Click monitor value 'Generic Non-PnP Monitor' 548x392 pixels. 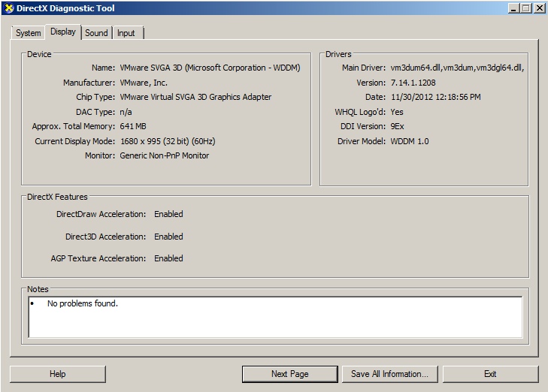[165, 155]
